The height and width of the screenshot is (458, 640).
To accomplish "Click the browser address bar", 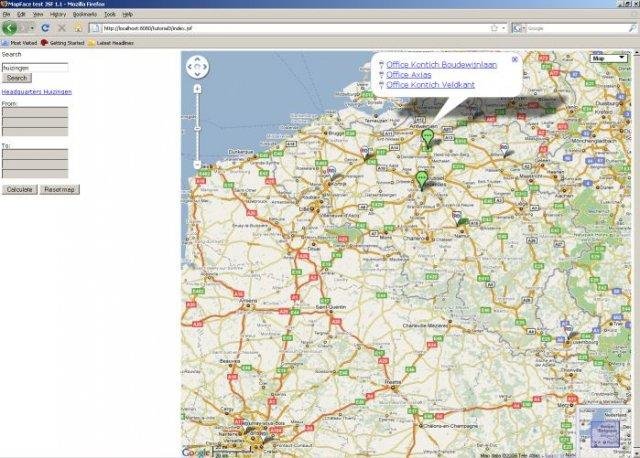I will coord(292,28).
